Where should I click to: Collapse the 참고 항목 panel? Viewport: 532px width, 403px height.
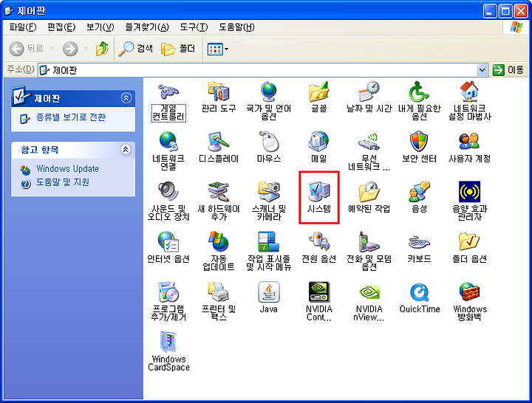pos(126,150)
